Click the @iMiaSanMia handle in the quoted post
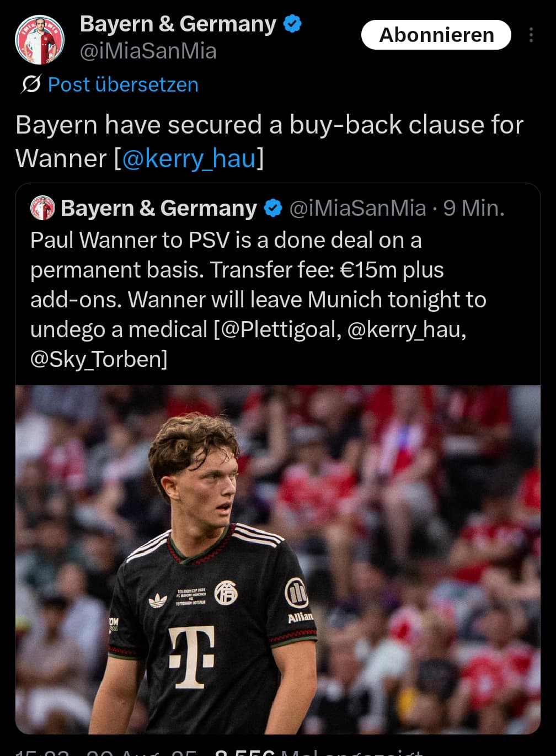This screenshot has width=556, height=756. pyautogui.click(x=357, y=208)
